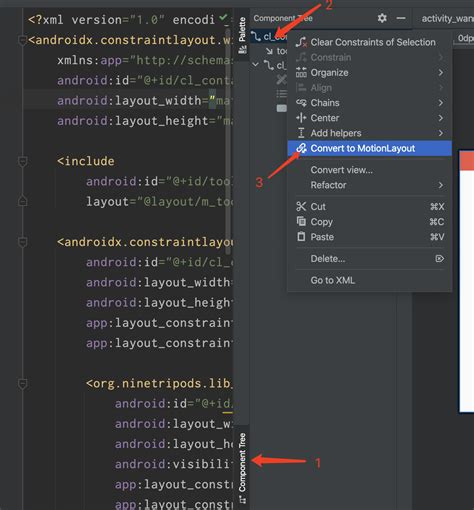
Task: Open the Add helpers submenu
Action: [x=369, y=133]
